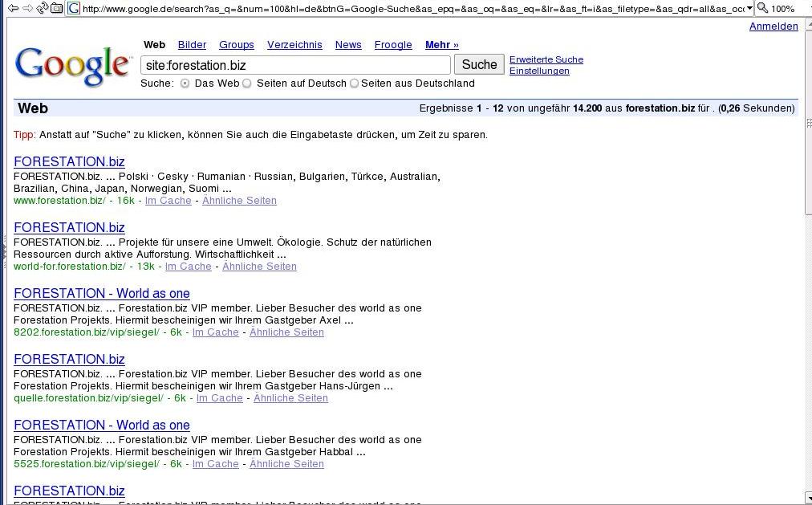812x505 pixels.
Task: Open 'Ähnliche Seiten' for the 8202.forestation.biz result
Action: pos(287,332)
